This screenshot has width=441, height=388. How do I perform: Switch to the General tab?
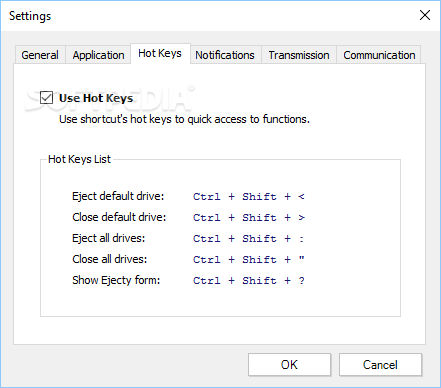tap(40, 55)
